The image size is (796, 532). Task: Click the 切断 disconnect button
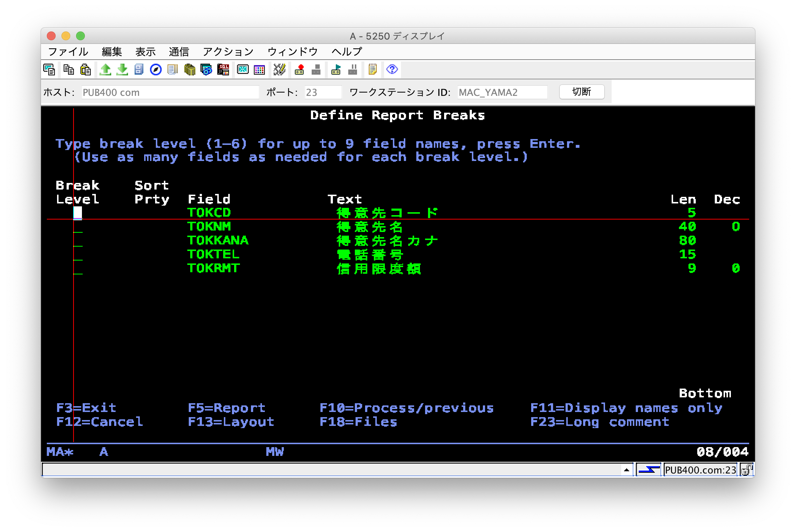(x=582, y=92)
